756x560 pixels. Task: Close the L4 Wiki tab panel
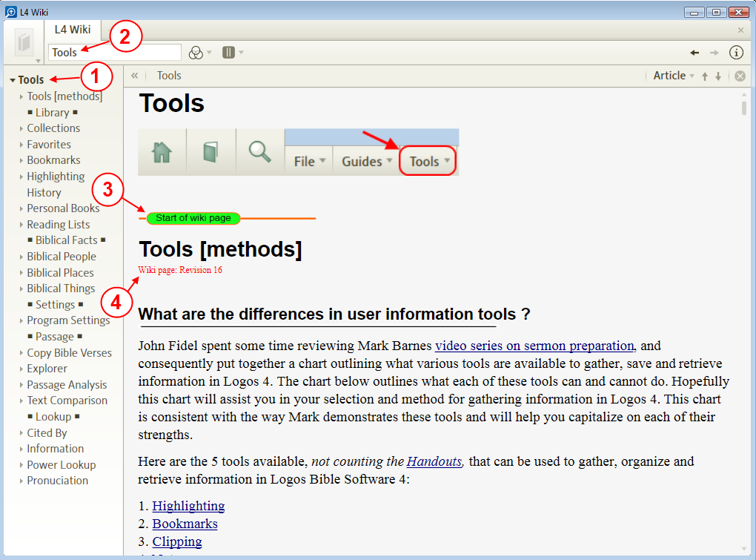[740, 30]
